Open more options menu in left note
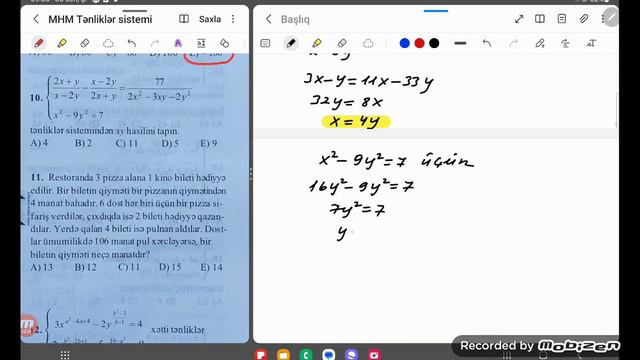Viewport: 640px width, 360px height. pos(233,19)
